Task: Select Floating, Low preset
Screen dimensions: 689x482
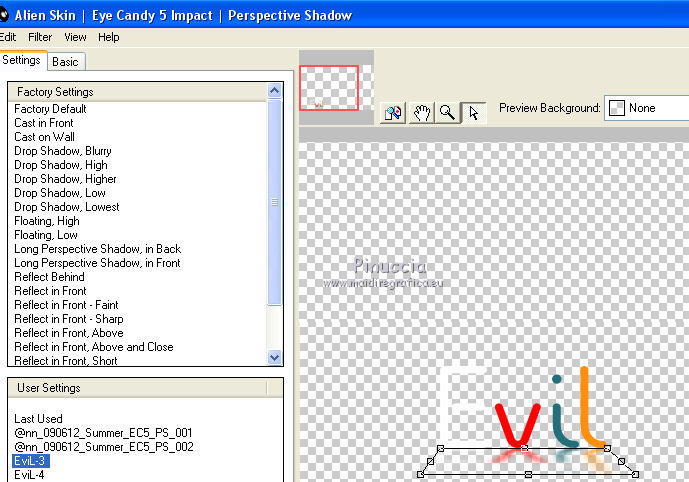Action: 46,235
